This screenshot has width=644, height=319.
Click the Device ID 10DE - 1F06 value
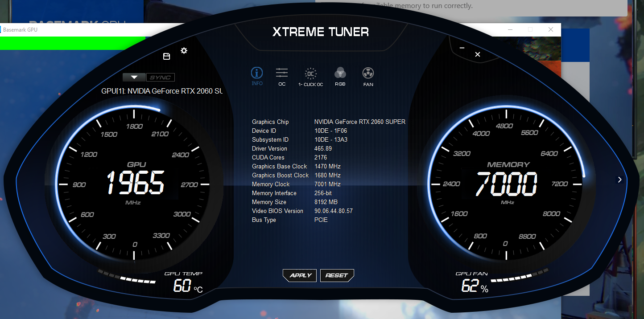[330, 131]
